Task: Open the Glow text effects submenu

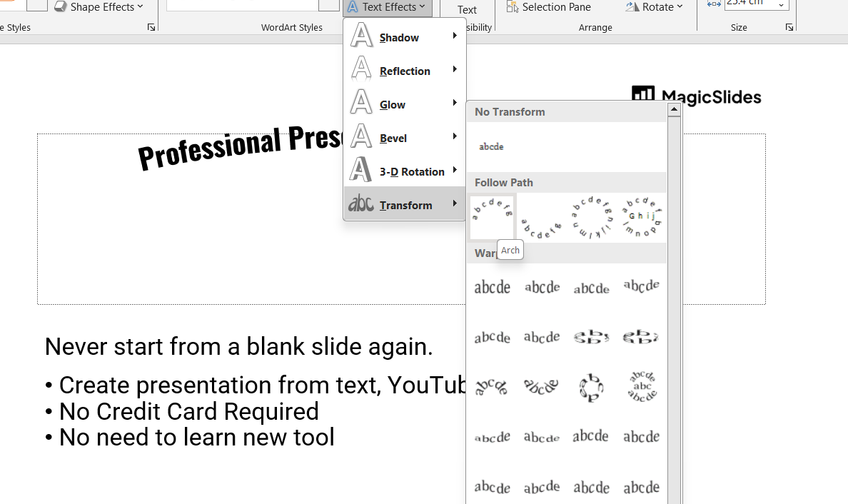Action: 405,104
